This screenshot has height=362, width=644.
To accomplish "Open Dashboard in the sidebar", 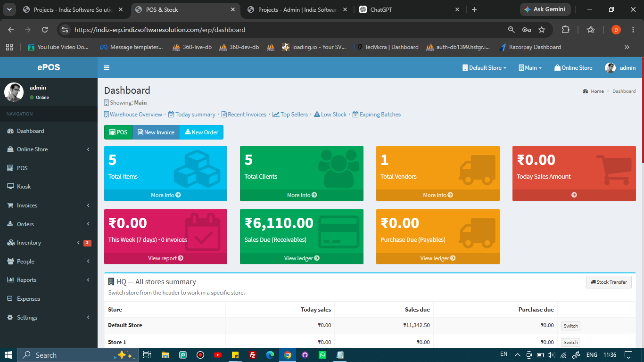I will coord(49,131).
